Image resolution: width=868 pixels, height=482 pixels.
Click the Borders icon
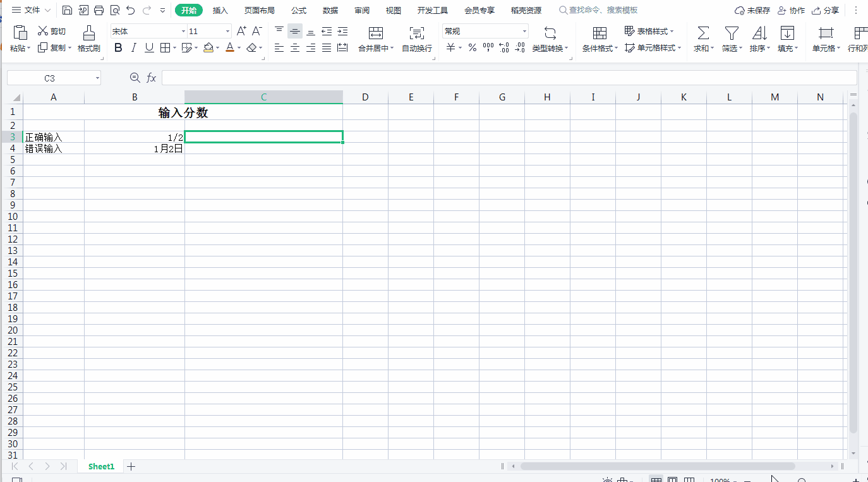[x=165, y=47]
